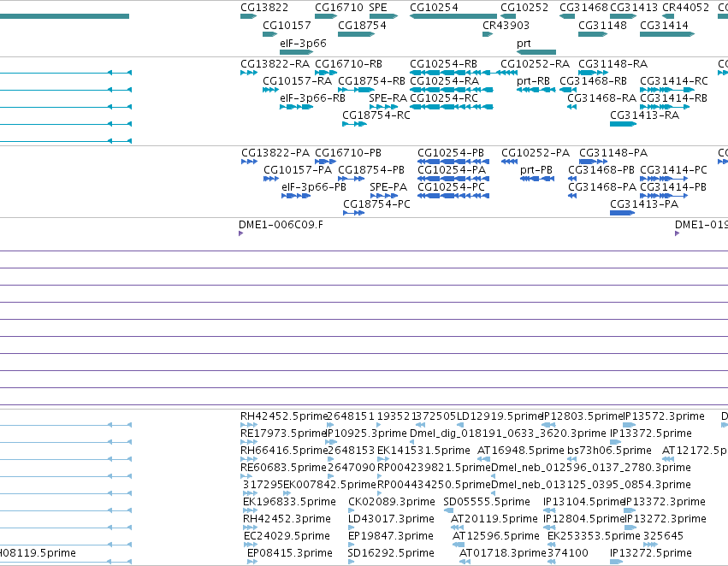Open the SPE gene label

[x=378, y=8]
